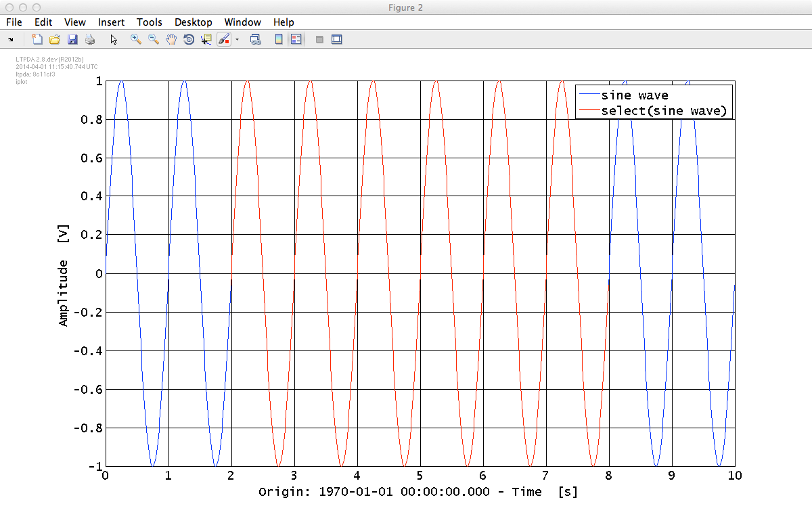The width and height of the screenshot is (812, 523).
Task: Open the Window menu
Action: [243, 22]
